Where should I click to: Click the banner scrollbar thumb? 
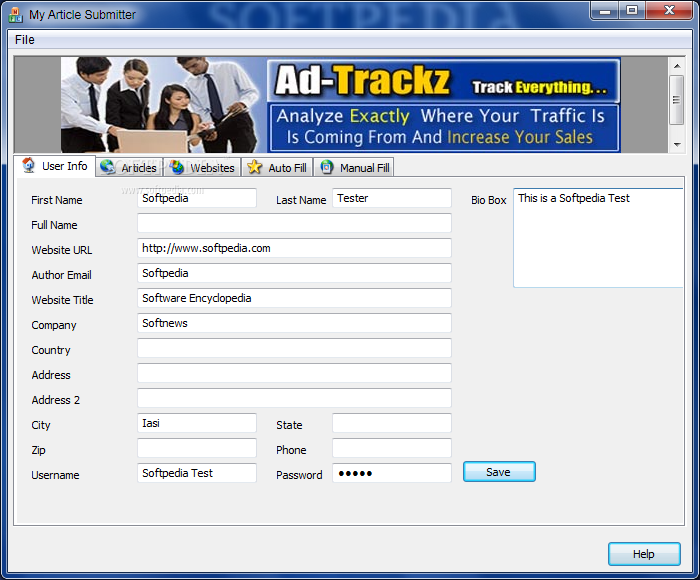677,100
